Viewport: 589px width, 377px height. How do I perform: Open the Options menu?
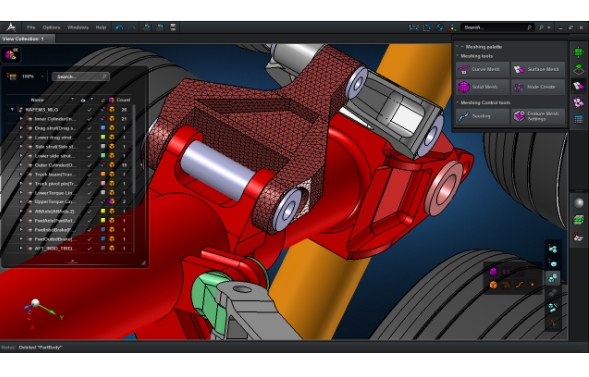[x=51, y=27]
